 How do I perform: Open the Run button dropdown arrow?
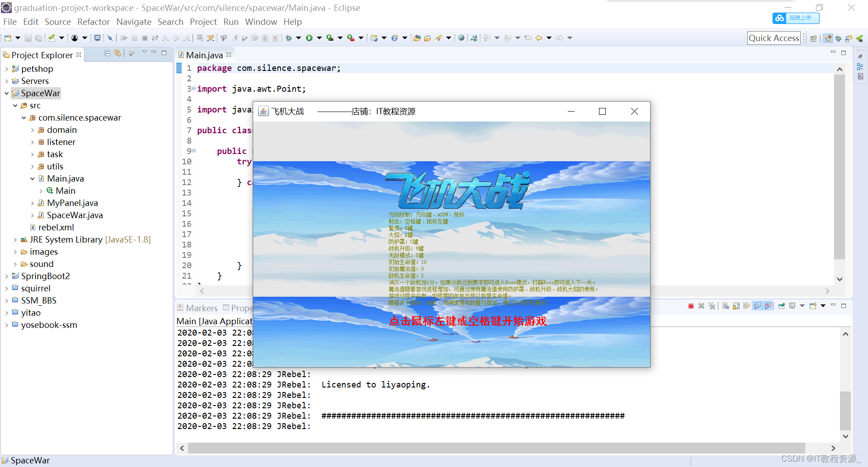click(x=319, y=38)
